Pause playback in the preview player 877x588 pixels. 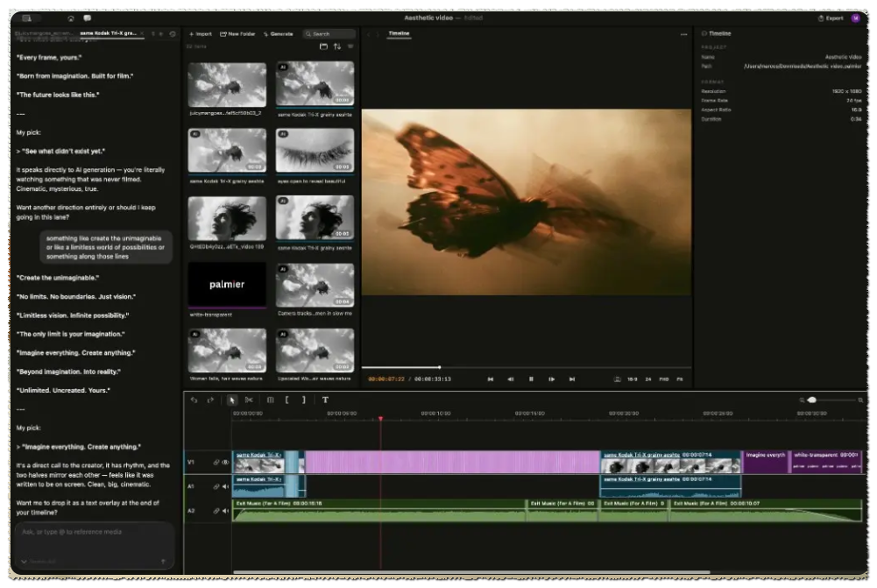click(x=531, y=379)
